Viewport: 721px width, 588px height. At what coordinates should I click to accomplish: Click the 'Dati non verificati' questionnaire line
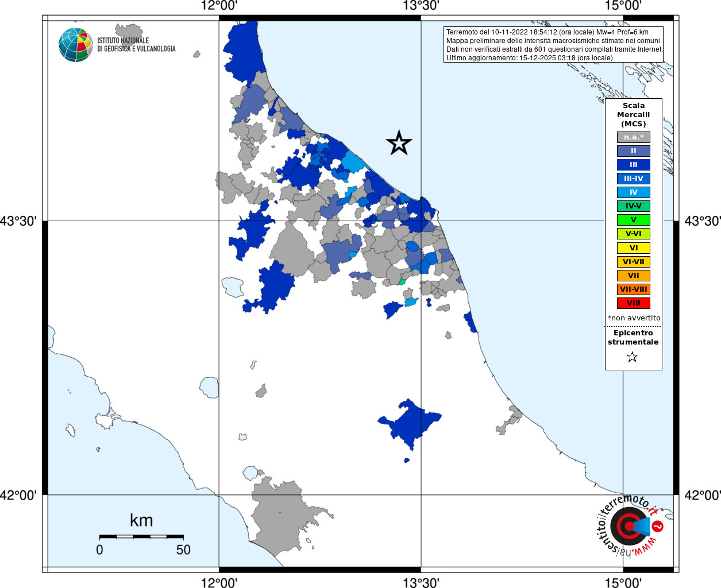pyautogui.click(x=554, y=49)
